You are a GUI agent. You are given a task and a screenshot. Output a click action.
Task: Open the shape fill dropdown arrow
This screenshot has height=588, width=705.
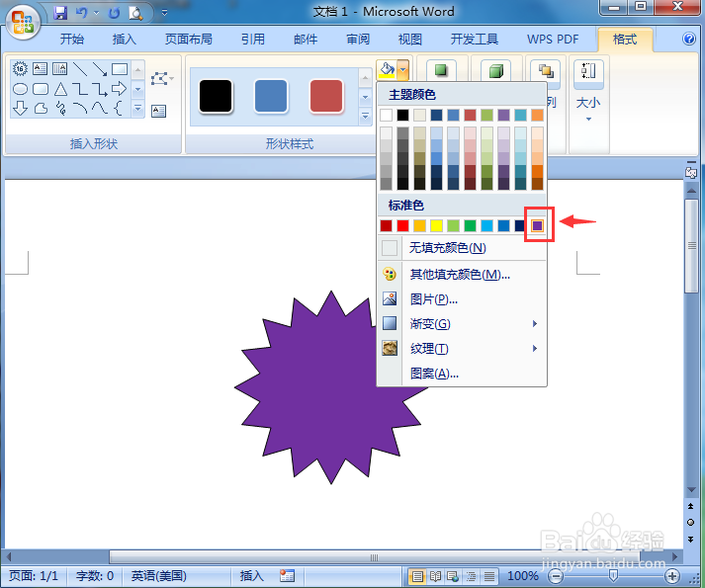(402, 70)
